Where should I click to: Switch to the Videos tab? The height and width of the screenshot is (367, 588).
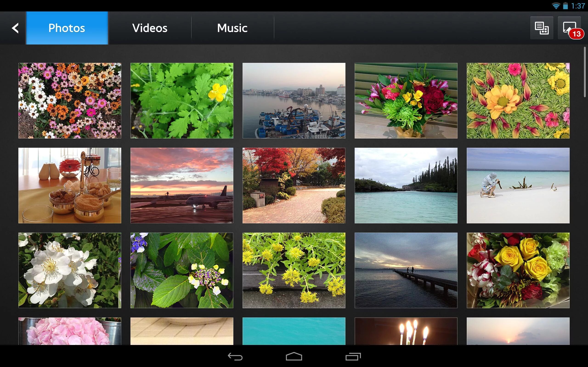point(150,28)
